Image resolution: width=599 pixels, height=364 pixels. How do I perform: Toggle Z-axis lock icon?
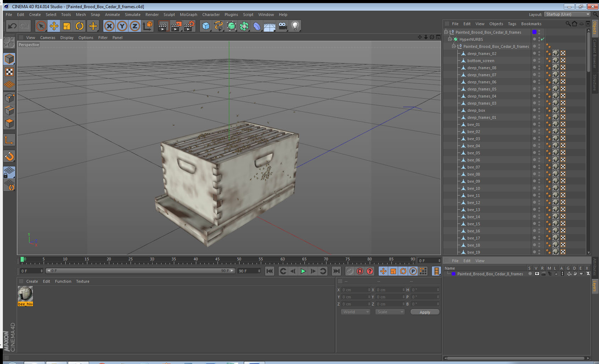point(135,26)
